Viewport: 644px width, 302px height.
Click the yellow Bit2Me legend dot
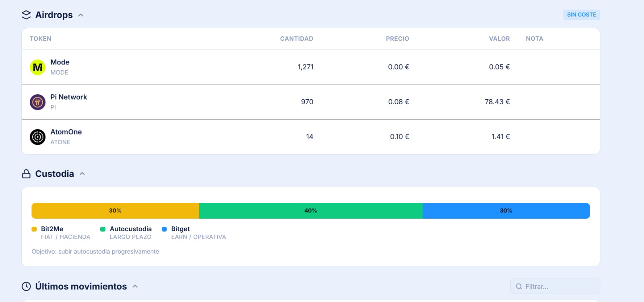click(34, 229)
